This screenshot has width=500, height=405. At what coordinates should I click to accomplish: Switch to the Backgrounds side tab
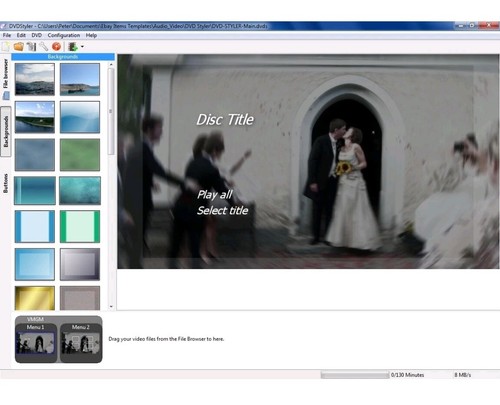[x=6, y=131]
